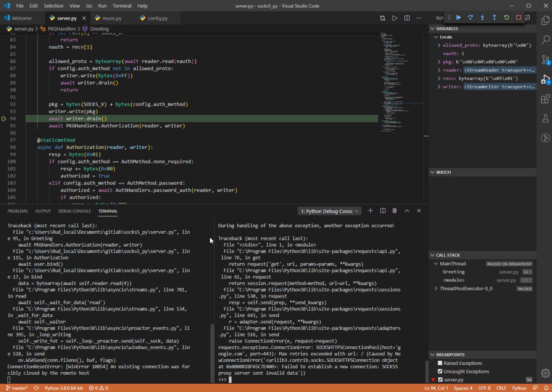Open the File menu

click(x=20, y=6)
